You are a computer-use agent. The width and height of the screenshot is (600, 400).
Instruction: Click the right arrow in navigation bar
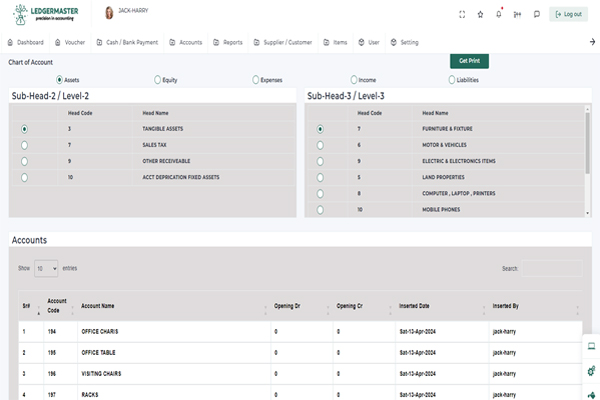tap(592, 42)
